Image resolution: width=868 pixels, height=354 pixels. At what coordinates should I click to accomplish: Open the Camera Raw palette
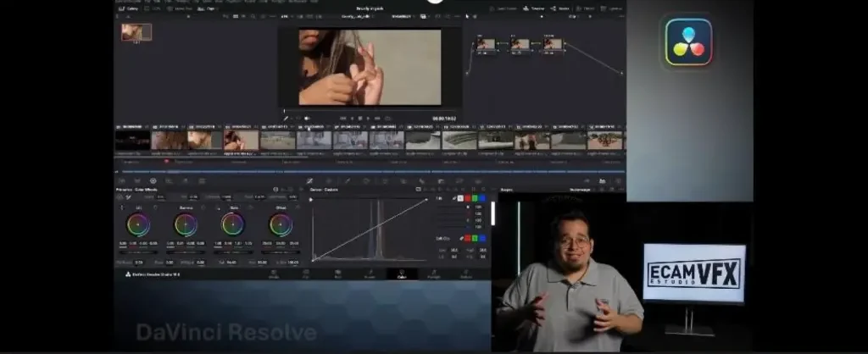point(122,181)
